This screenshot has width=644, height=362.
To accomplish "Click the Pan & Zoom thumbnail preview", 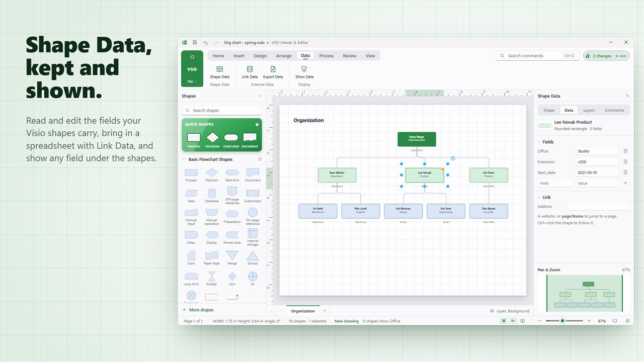I will [584, 293].
